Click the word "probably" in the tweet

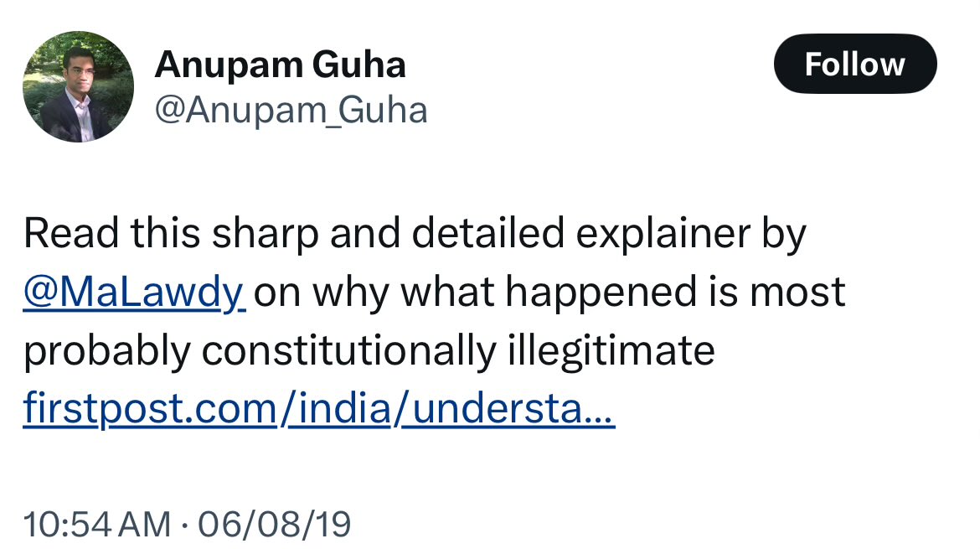click(x=106, y=352)
